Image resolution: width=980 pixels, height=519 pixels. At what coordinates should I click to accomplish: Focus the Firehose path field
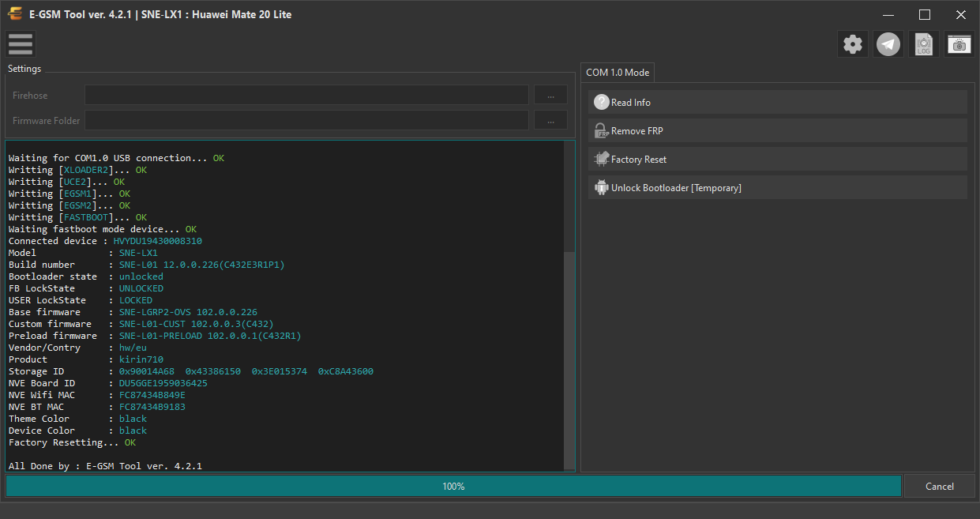[306, 95]
